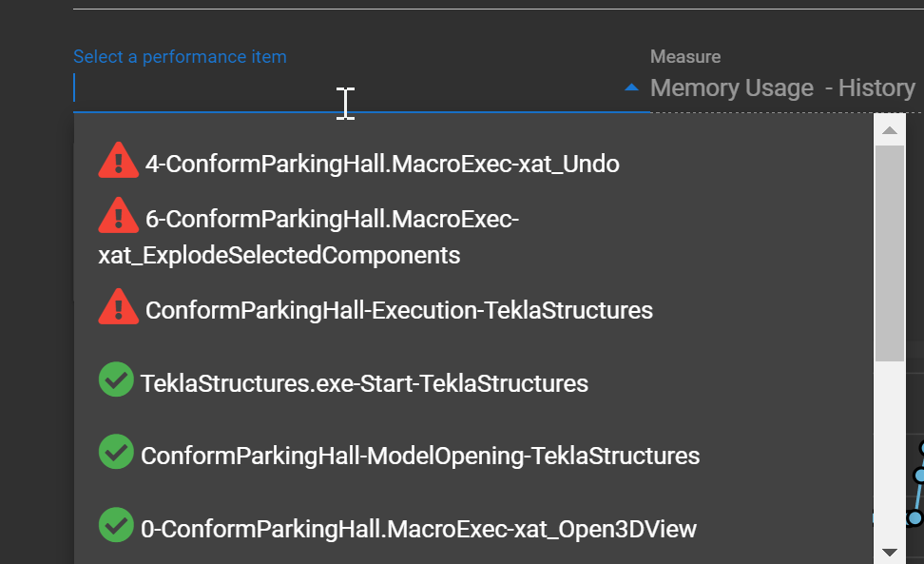Choose ConformParkingHall-Execution-TeklaStructures from the list
Viewport: 924px width, 564px height.
[399, 309]
